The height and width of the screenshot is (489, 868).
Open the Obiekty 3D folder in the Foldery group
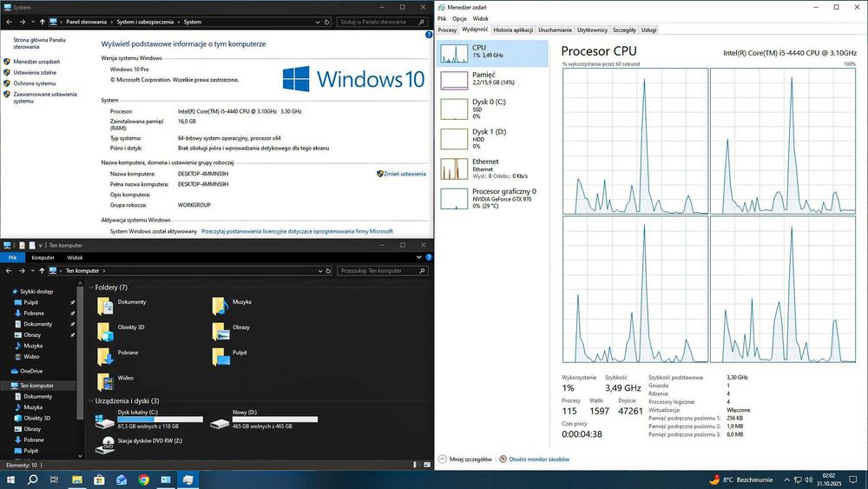(121, 330)
